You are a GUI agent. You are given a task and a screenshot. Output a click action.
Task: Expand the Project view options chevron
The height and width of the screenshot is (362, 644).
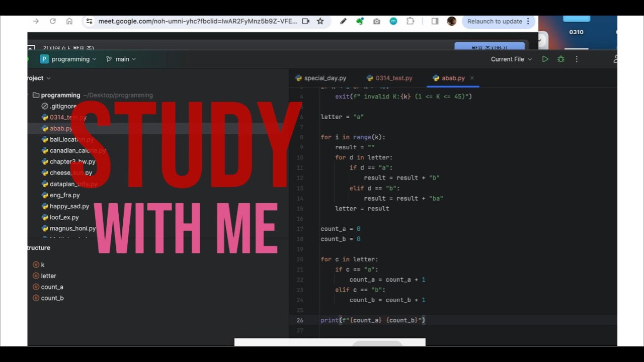tap(49, 78)
